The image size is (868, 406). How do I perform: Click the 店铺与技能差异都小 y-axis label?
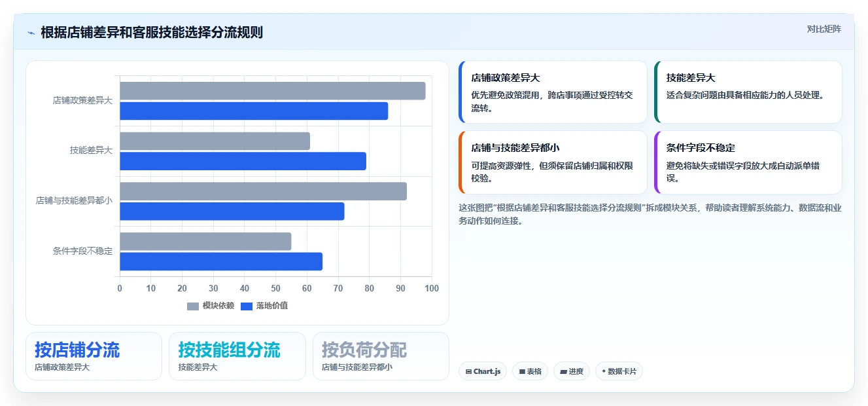pos(75,201)
